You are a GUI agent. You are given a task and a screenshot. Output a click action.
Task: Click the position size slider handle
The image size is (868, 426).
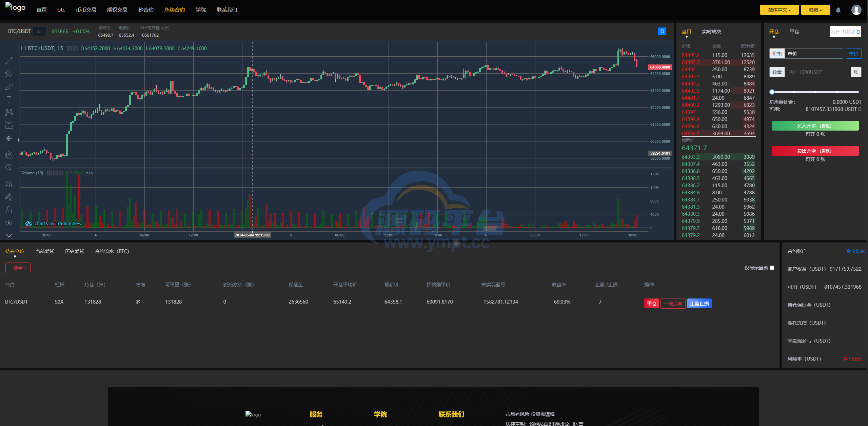pyautogui.click(x=772, y=92)
